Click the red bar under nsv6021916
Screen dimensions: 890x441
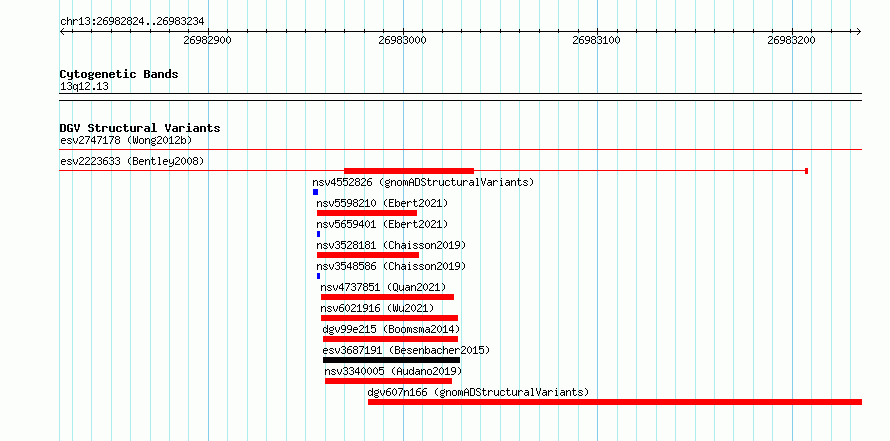(x=389, y=318)
